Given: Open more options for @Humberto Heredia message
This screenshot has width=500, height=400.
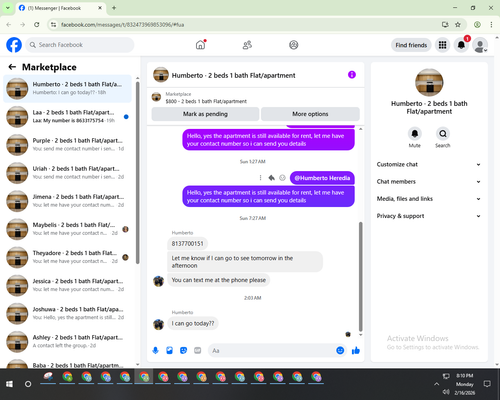Looking at the screenshot, I should point(260,178).
